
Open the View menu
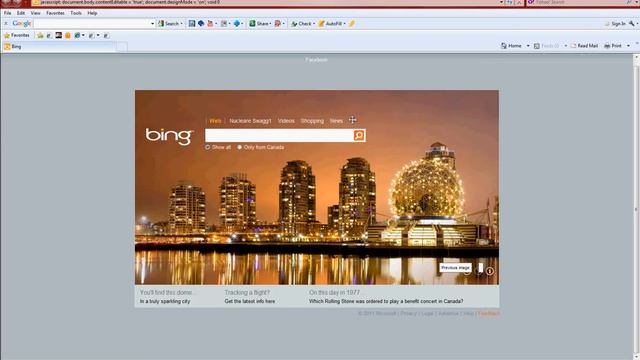(x=36, y=13)
